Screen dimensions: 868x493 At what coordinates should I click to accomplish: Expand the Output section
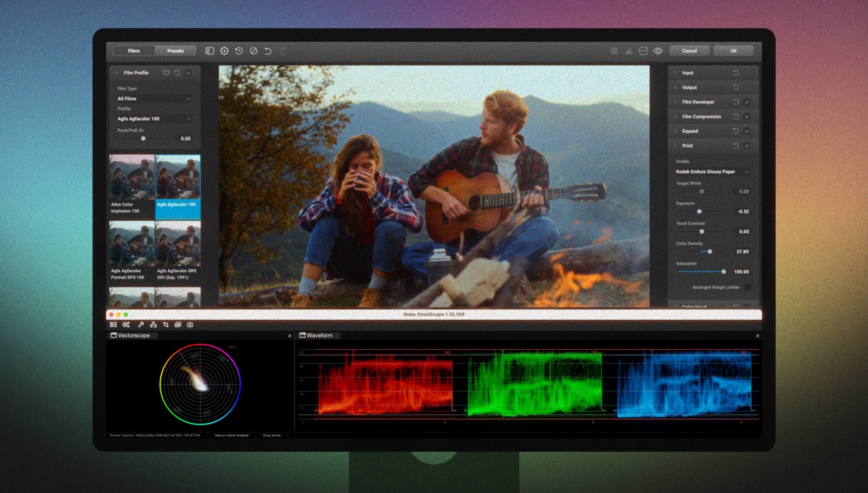coord(675,87)
